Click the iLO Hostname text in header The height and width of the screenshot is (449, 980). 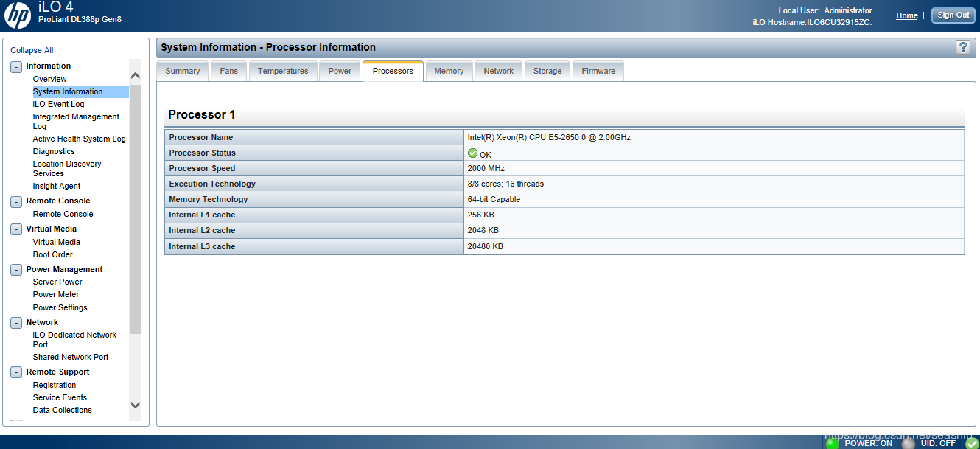pos(812,22)
